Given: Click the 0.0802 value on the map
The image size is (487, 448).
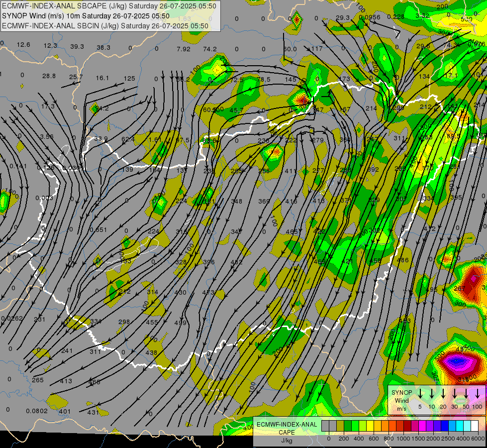Looking at the screenshot, I should pos(37,411).
